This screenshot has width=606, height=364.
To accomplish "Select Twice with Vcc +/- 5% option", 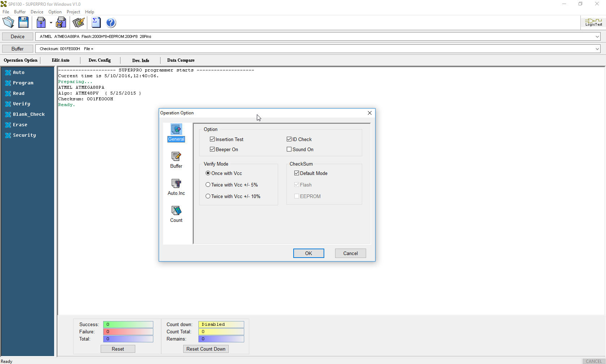I will pos(208,185).
